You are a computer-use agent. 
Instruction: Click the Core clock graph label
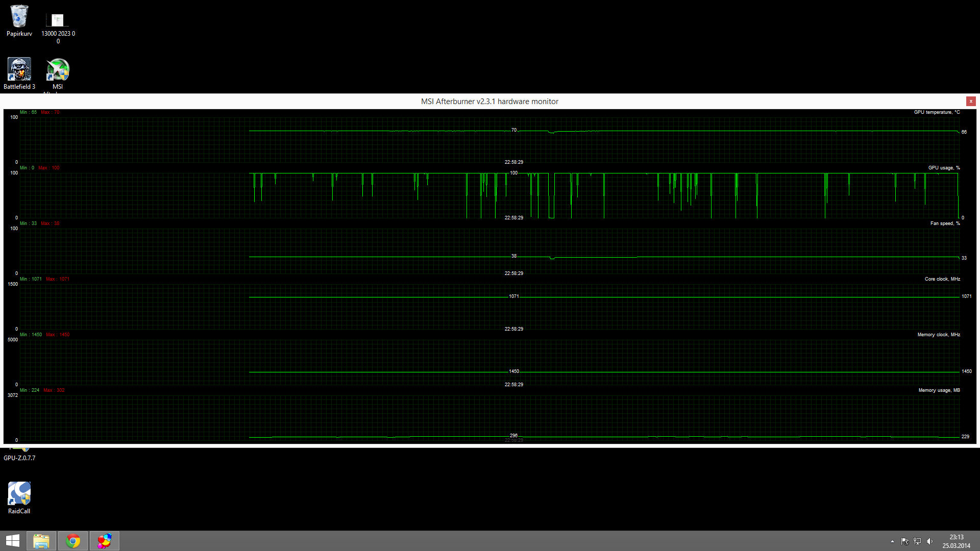click(942, 279)
